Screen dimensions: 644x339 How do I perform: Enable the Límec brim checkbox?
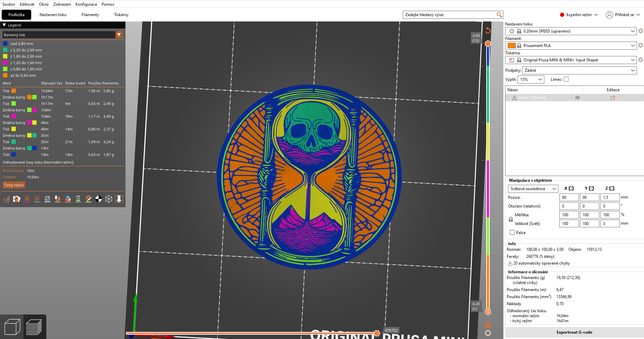coord(566,79)
